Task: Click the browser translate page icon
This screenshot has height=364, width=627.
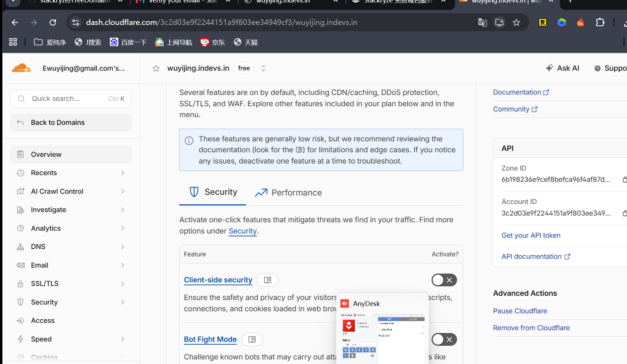Action: point(482,23)
